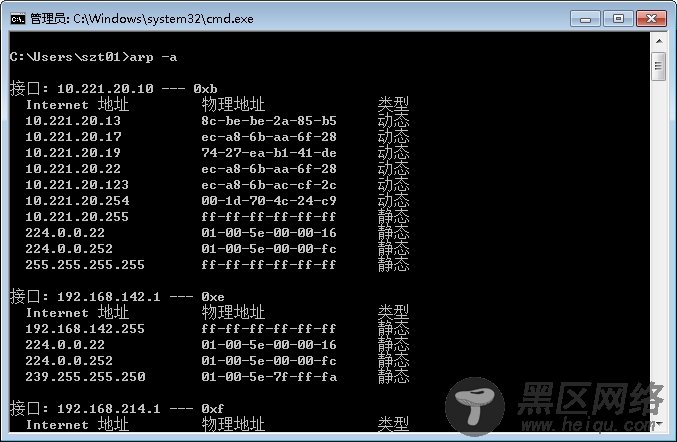Click MAC address ec-a8-6b-ac-cf-2c

click(x=269, y=184)
